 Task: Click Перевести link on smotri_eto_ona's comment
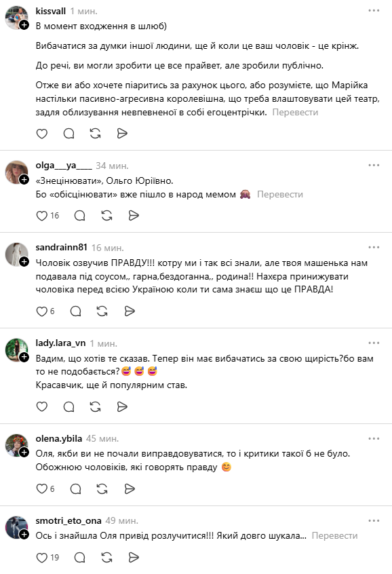(x=335, y=536)
